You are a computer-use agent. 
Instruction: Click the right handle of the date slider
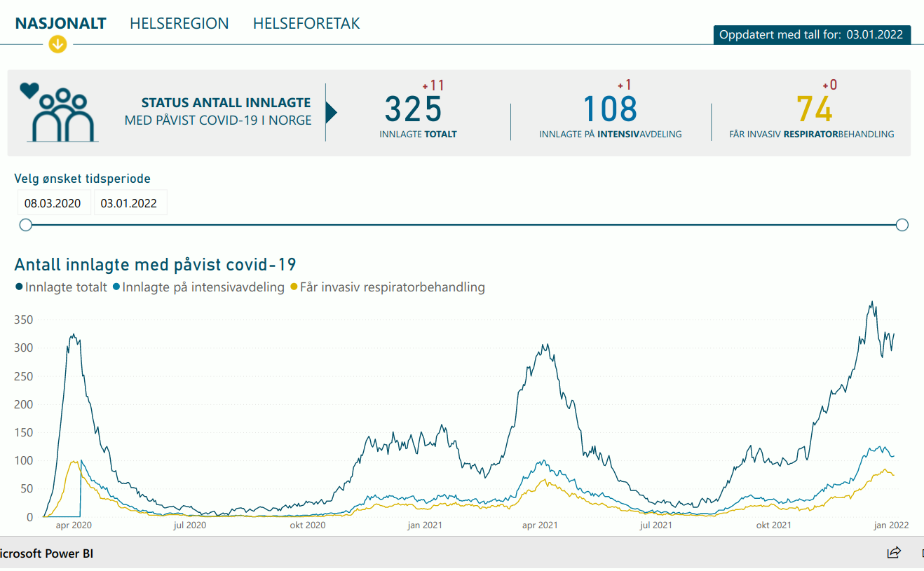point(902,225)
